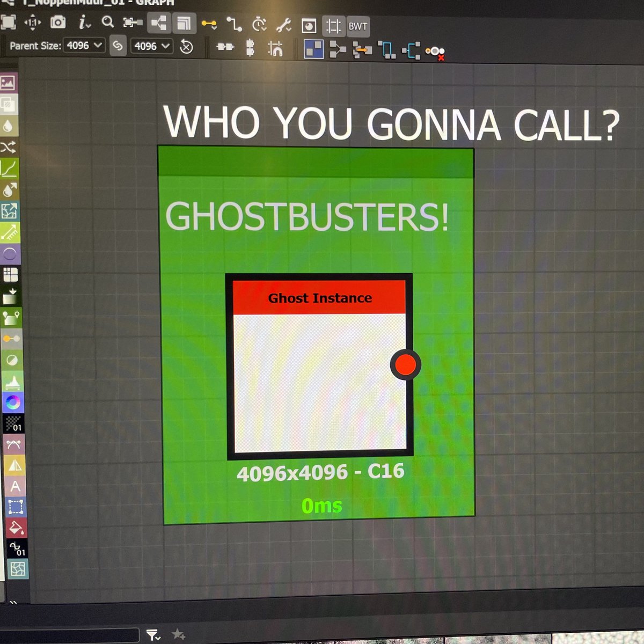Open the second 4096 size dropdown
Screen dimensions: 644x644
(x=151, y=46)
